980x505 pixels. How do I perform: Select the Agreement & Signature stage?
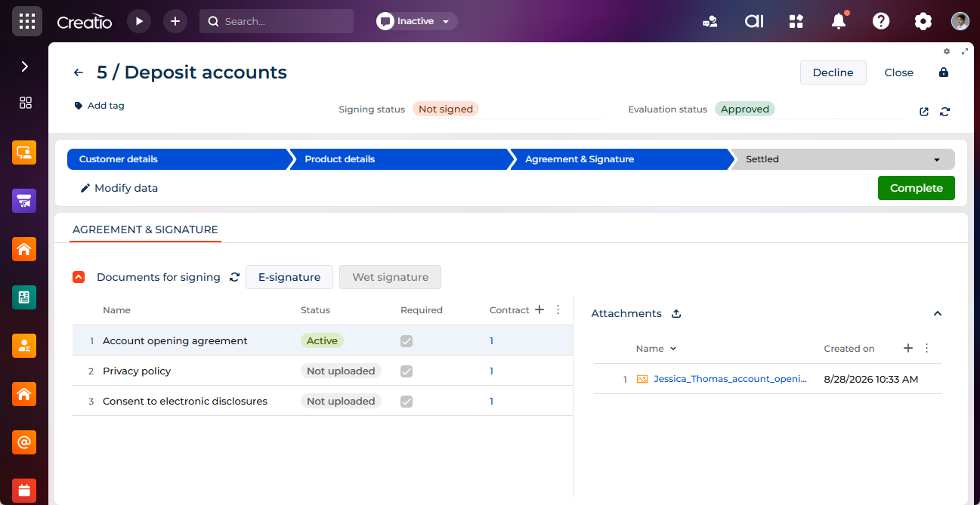click(621, 159)
